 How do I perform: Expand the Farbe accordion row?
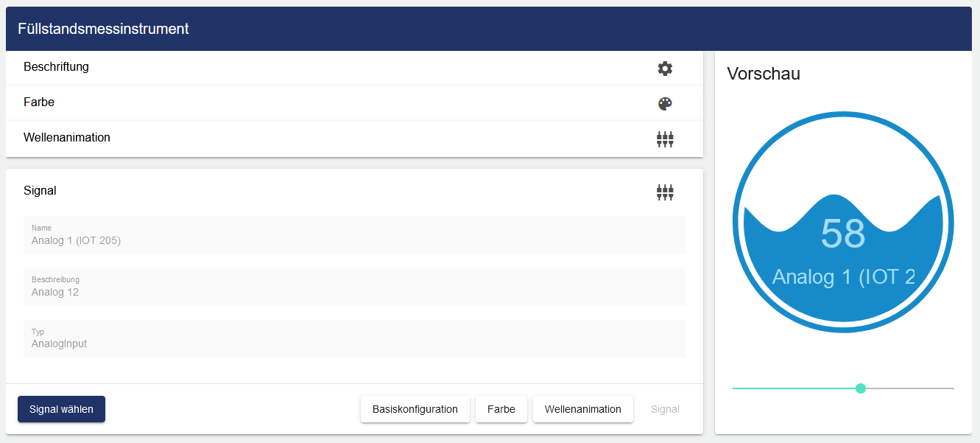[39, 102]
